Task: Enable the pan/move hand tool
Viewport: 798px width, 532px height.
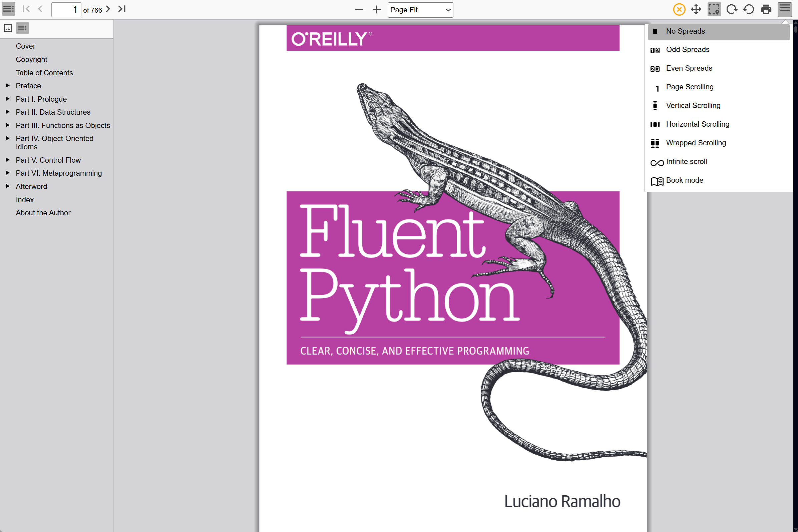Action: click(x=696, y=9)
